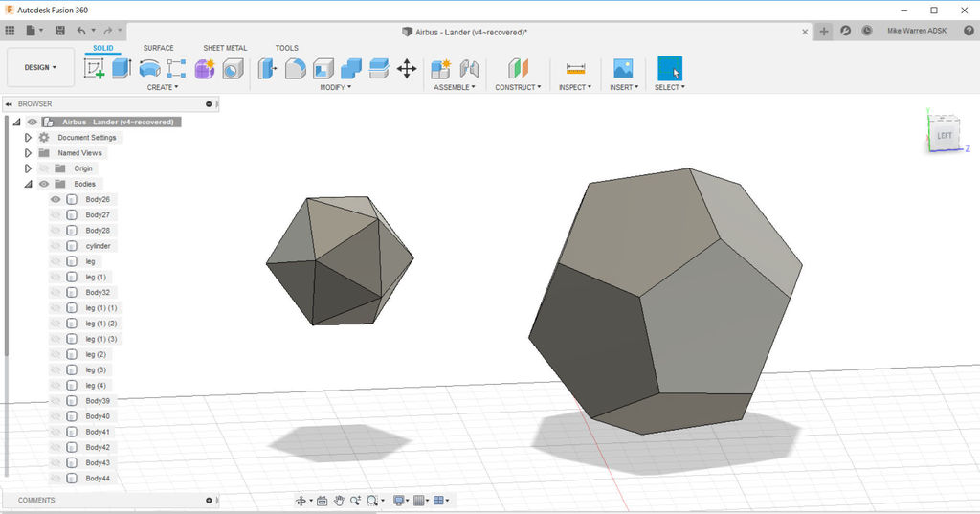
Task: Select the Create Sketch tool
Action: (94, 69)
